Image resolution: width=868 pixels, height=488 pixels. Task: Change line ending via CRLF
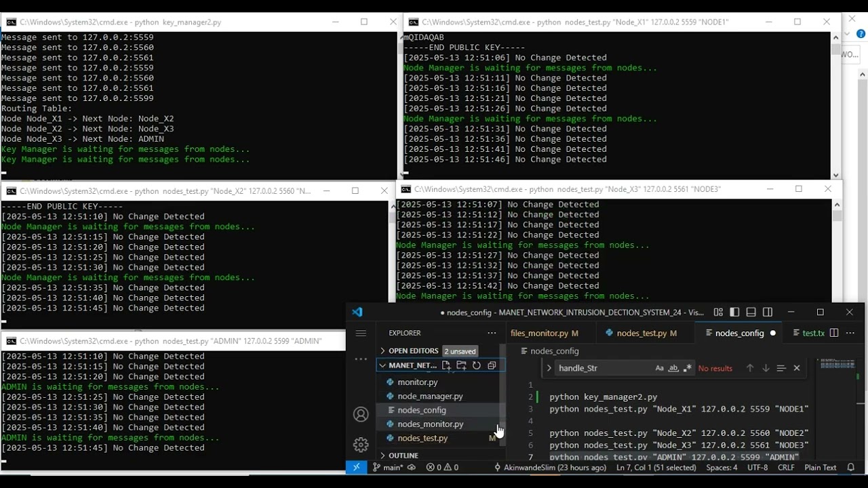[x=786, y=467]
